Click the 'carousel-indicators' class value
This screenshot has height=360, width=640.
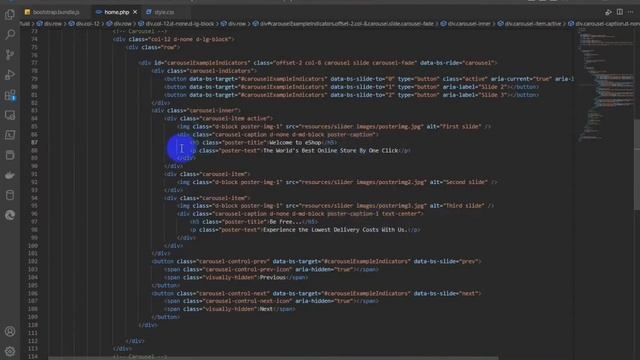point(221,71)
